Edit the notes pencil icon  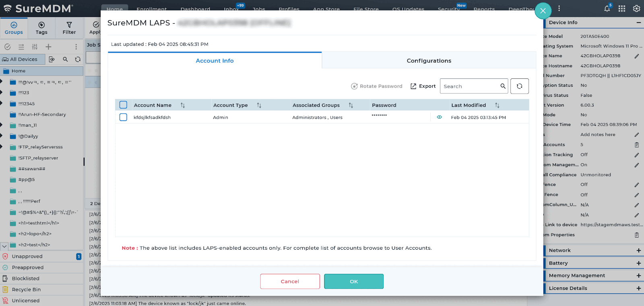[637, 135]
